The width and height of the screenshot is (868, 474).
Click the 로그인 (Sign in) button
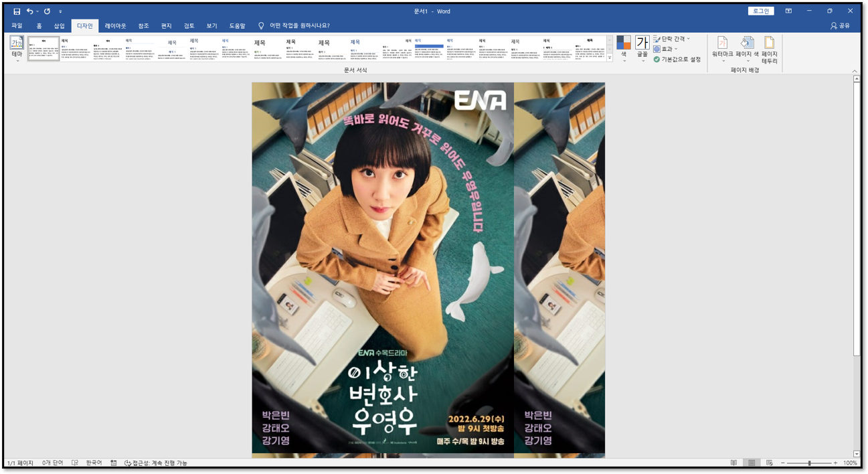tap(761, 11)
